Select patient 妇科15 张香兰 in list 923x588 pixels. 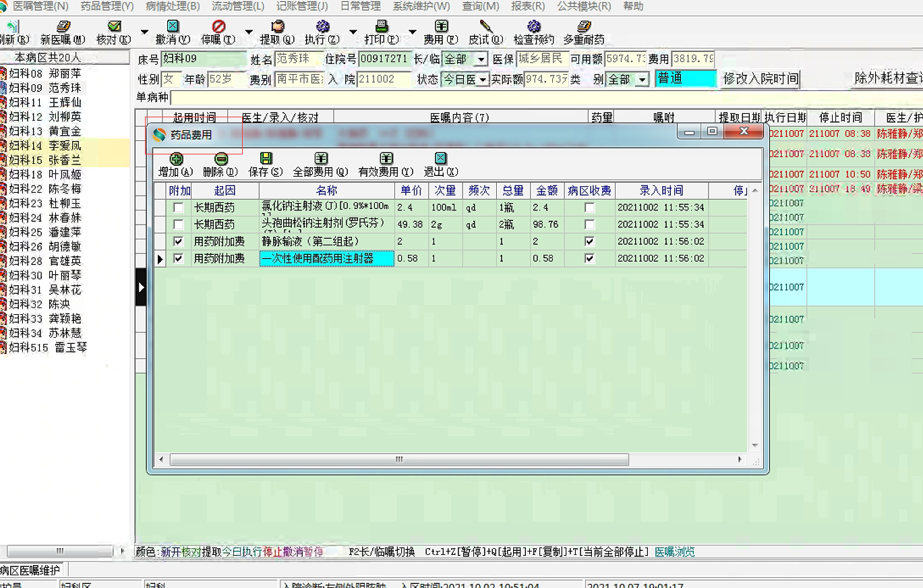click(65, 160)
